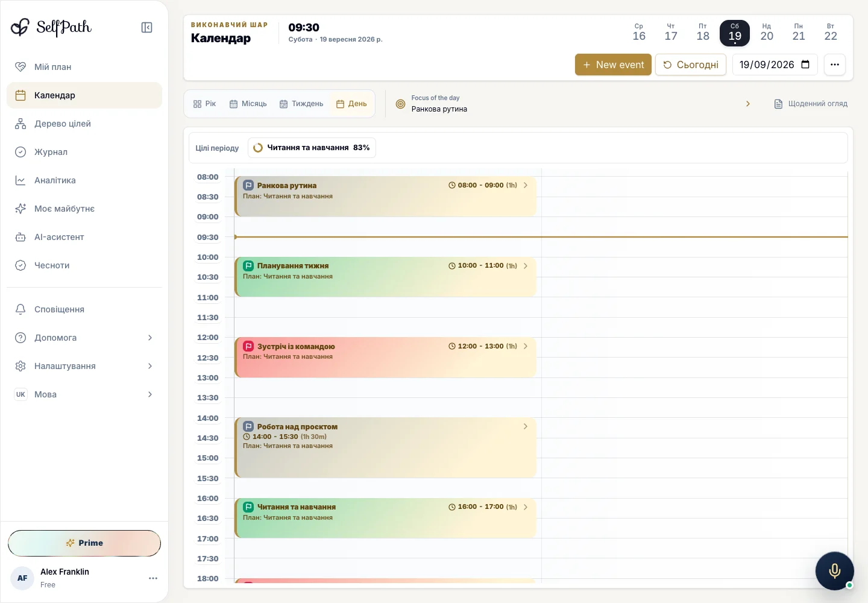The width and height of the screenshot is (868, 603).
Task: Toggle flag on Планування тижня event
Action: (x=248, y=266)
